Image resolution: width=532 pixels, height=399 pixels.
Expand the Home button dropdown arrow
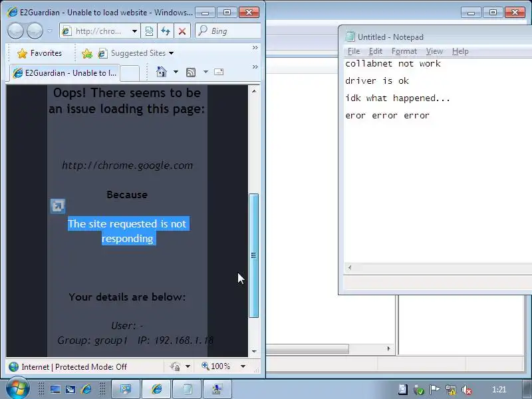point(176,72)
